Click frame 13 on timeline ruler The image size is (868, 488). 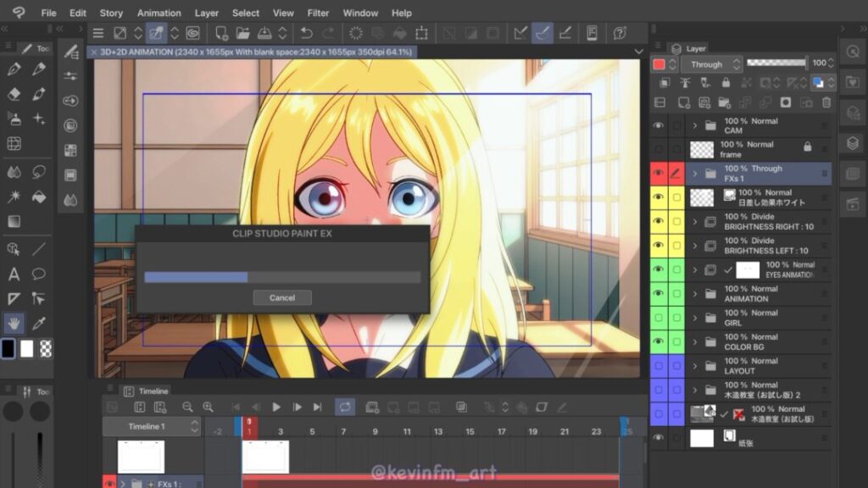click(x=438, y=431)
